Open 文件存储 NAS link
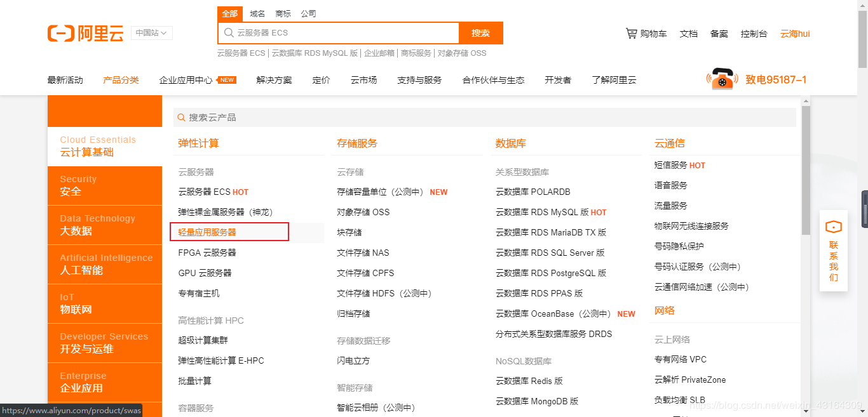 pos(363,253)
